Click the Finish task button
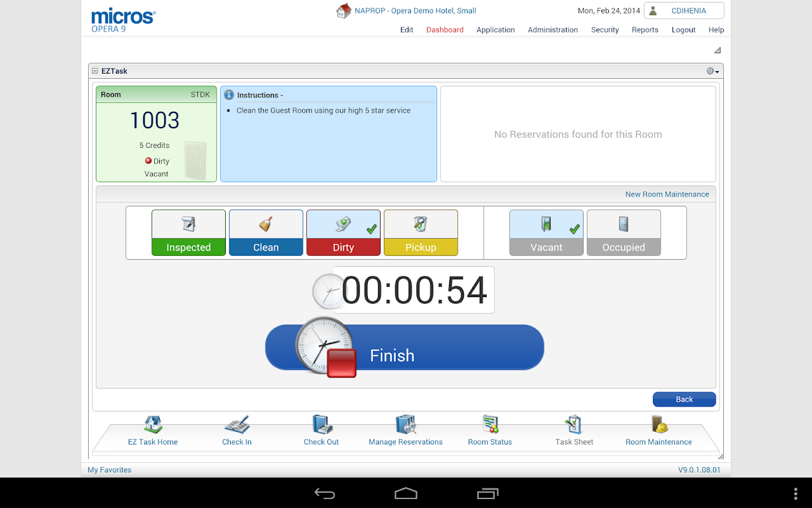This screenshot has width=812, height=508. pyautogui.click(x=405, y=347)
